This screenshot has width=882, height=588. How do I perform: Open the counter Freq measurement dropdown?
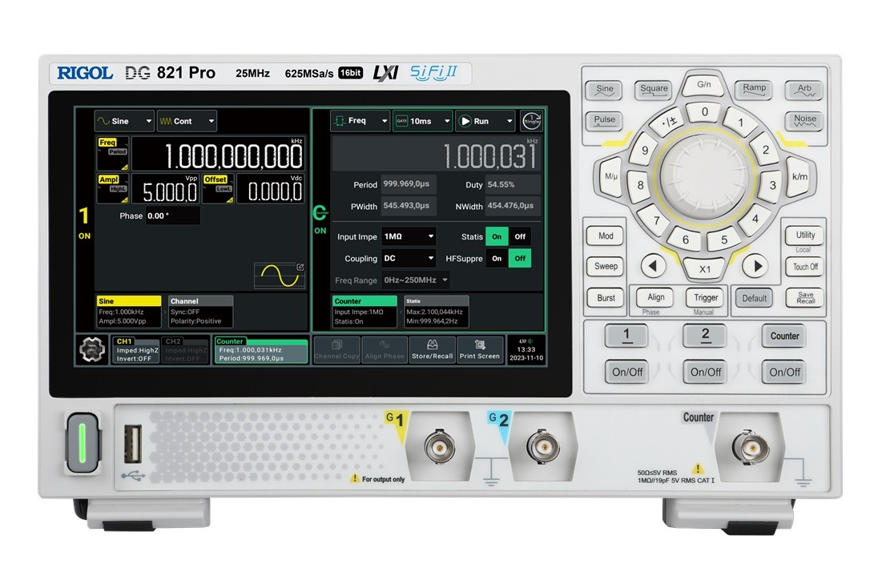click(x=360, y=121)
